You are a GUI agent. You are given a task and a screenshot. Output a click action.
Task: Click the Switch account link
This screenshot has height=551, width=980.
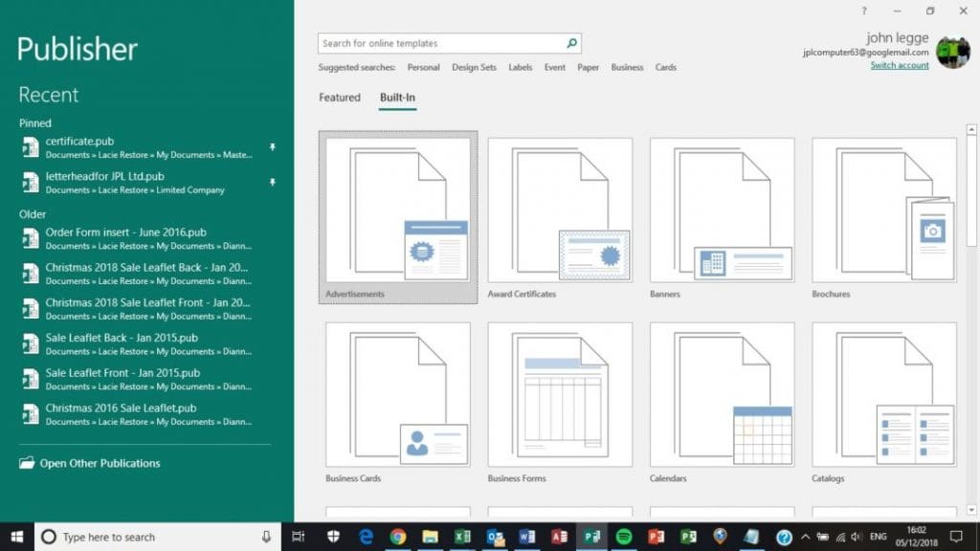(x=900, y=65)
